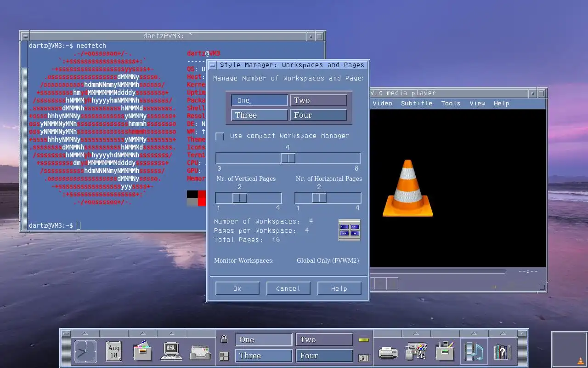The width and height of the screenshot is (588, 368).
Task: Select workspace One in Style Manager
Action: click(260, 100)
